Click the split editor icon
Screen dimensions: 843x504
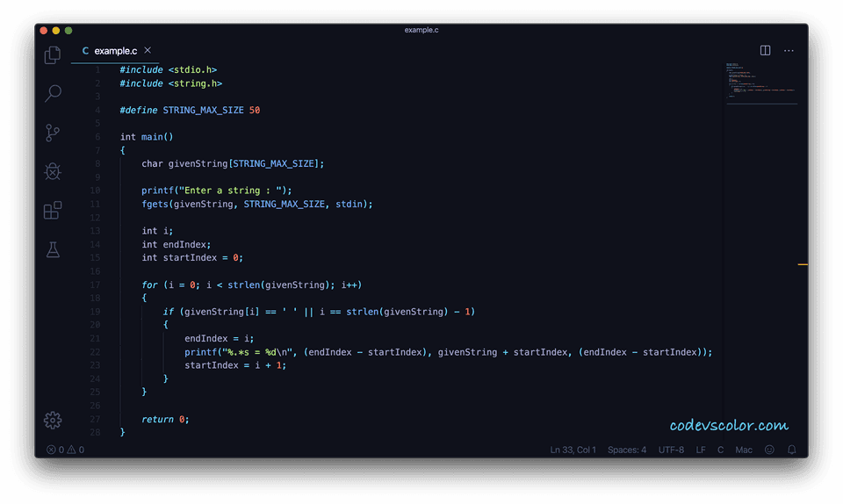click(765, 51)
